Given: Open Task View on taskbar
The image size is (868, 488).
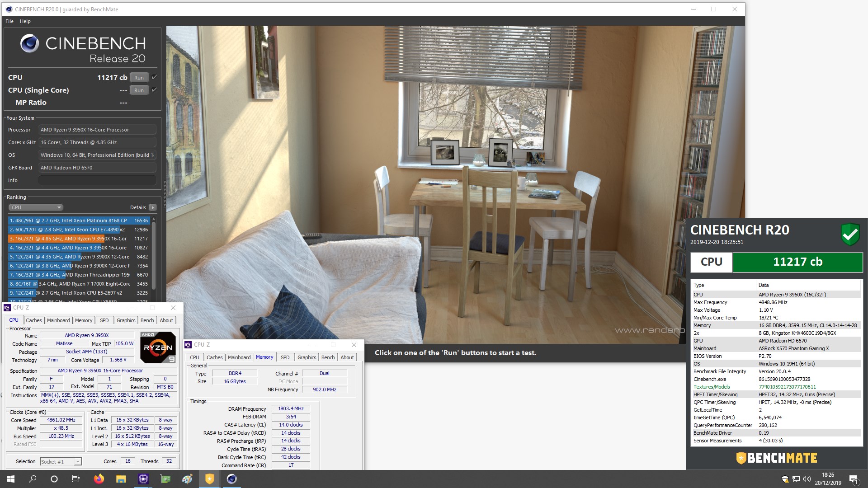Looking at the screenshot, I should [x=76, y=479].
